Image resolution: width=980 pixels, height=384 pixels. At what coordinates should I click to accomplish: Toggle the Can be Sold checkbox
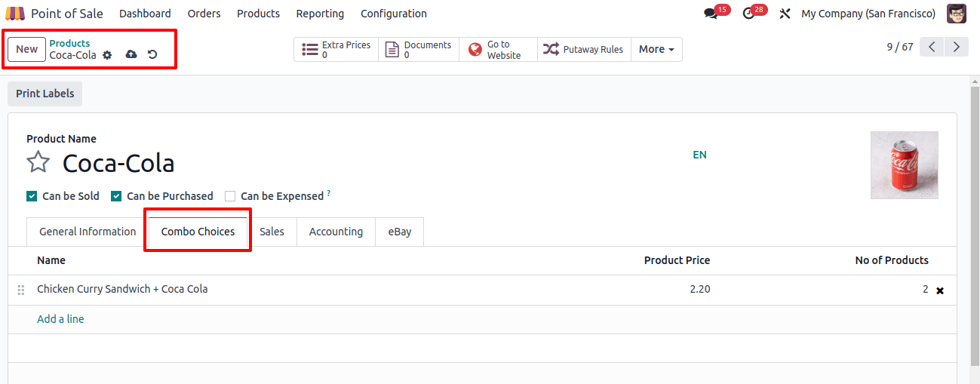click(32, 196)
